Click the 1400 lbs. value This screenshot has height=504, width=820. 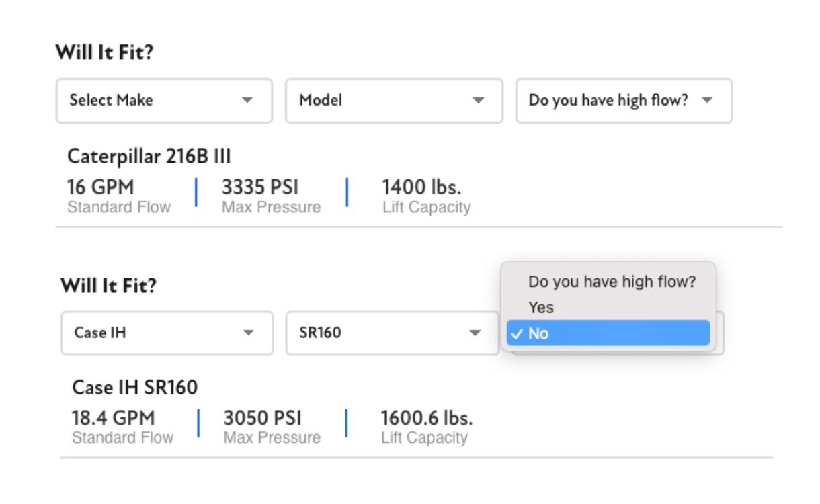coord(421,186)
